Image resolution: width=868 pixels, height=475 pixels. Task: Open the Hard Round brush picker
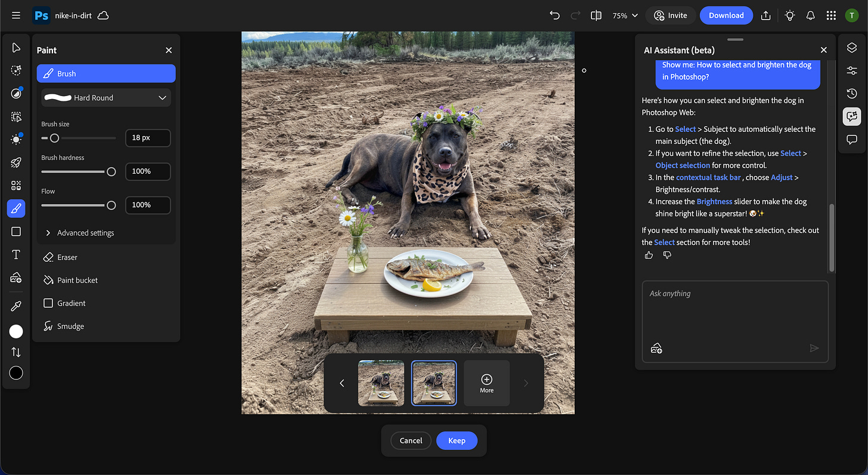pos(106,97)
